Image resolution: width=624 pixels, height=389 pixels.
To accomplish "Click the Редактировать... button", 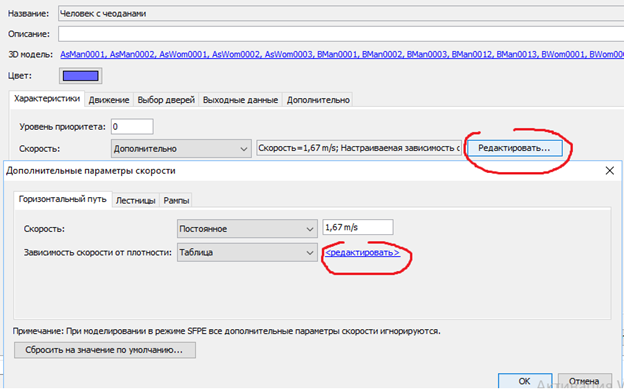I will 514,148.
